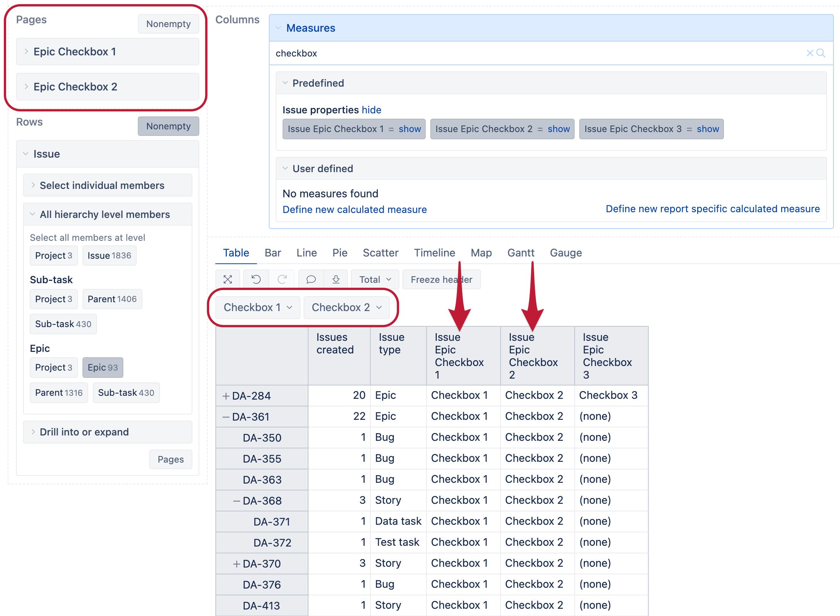The width and height of the screenshot is (840, 616).
Task: Collapse row DA-368 with minus icon
Action: [237, 501]
